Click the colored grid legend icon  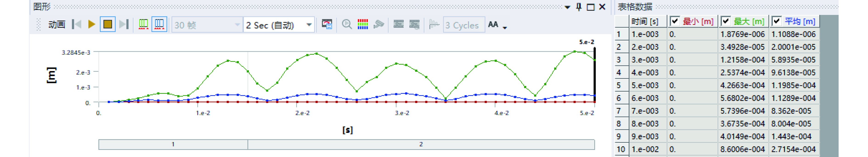363,24
